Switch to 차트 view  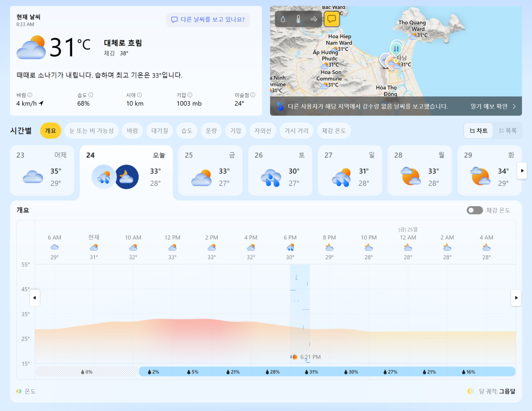(478, 131)
